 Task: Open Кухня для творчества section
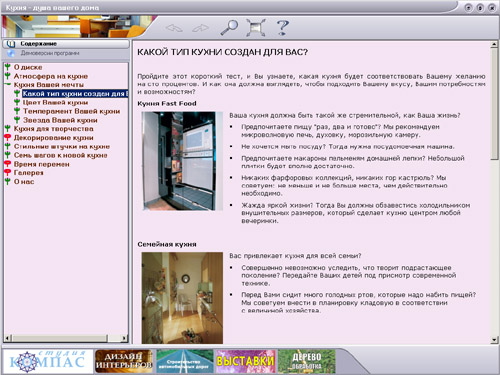pyautogui.click(x=53, y=129)
